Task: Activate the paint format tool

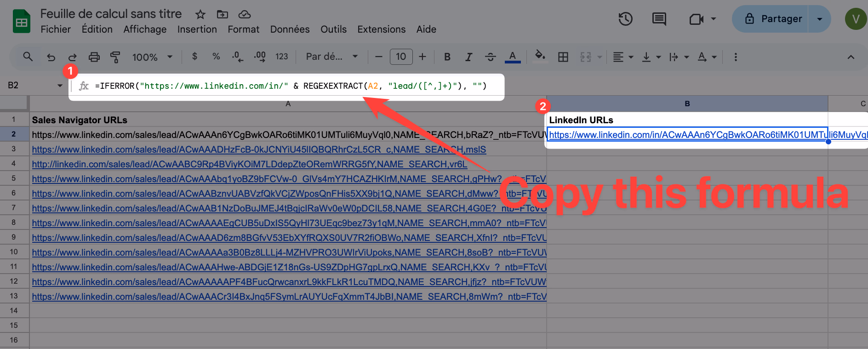Action: coord(115,57)
